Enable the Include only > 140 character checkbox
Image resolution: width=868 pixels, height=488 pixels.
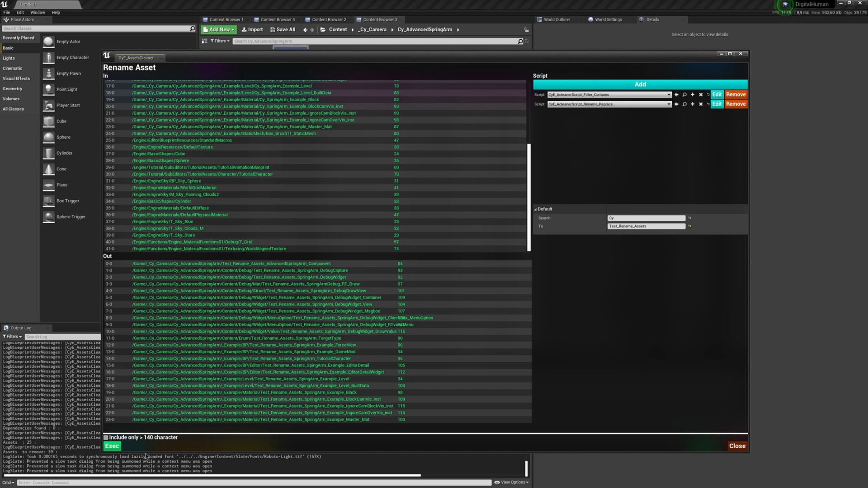pyautogui.click(x=105, y=437)
